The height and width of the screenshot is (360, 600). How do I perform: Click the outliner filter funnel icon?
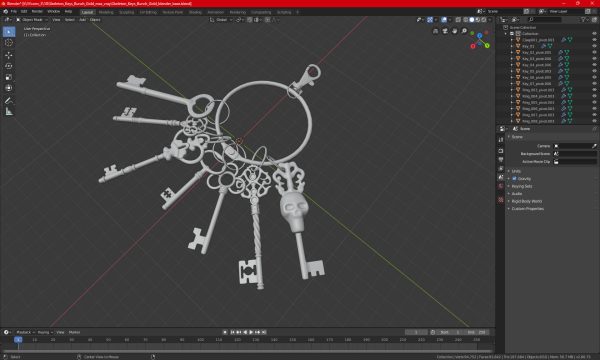tap(583, 20)
